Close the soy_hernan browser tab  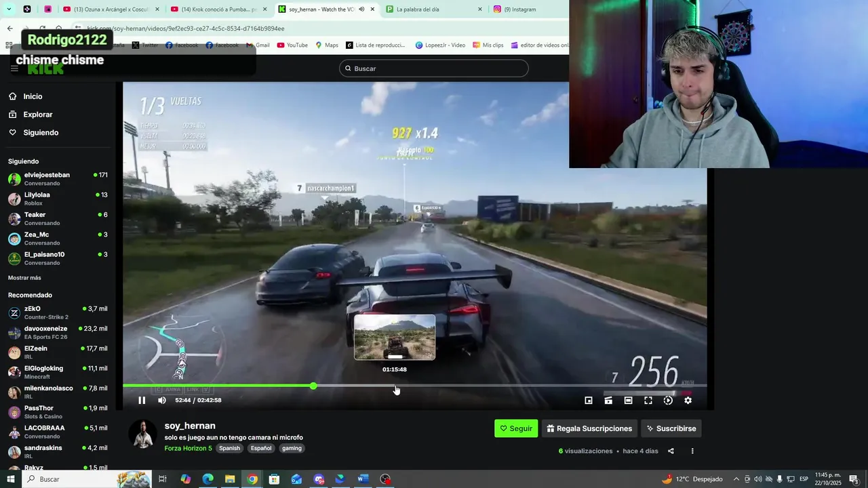(x=372, y=9)
